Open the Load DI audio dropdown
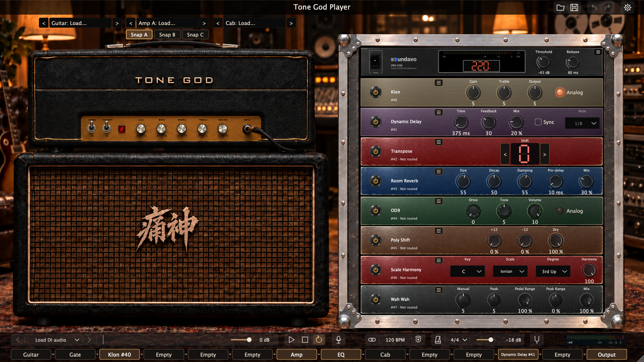This screenshot has height=362, width=644. pyautogui.click(x=57, y=340)
